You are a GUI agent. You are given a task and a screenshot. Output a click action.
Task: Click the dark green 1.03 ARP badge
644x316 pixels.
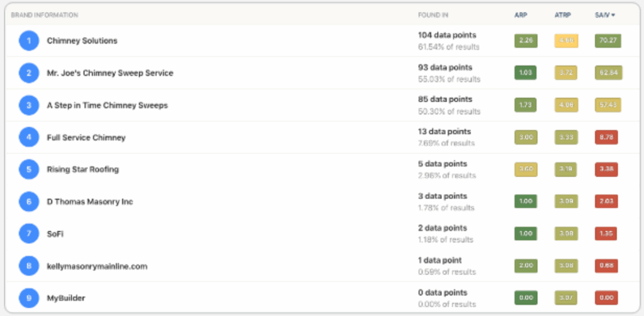[525, 73]
